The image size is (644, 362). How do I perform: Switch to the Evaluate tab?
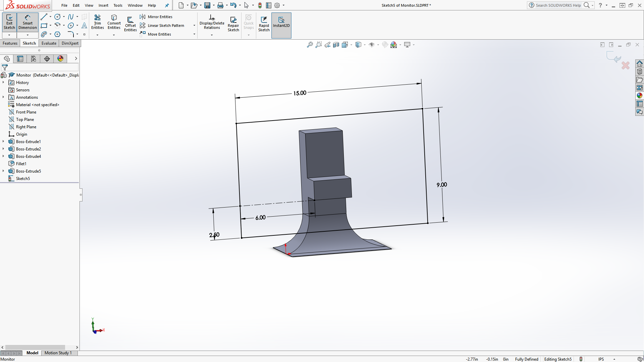[x=49, y=43]
